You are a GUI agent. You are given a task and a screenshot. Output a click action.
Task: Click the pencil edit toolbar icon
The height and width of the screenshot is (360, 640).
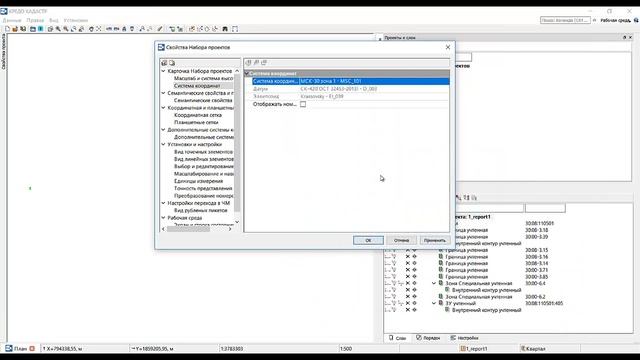click(160, 29)
